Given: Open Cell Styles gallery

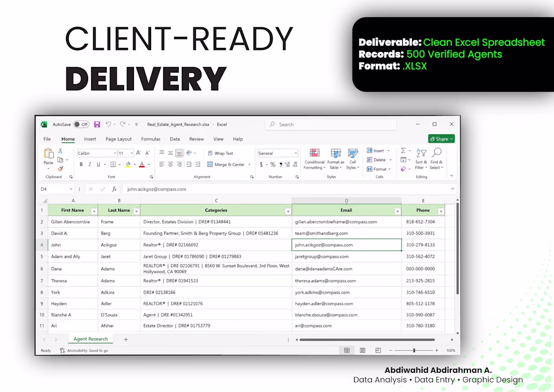Looking at the screenshot, I should pos(353,159).
